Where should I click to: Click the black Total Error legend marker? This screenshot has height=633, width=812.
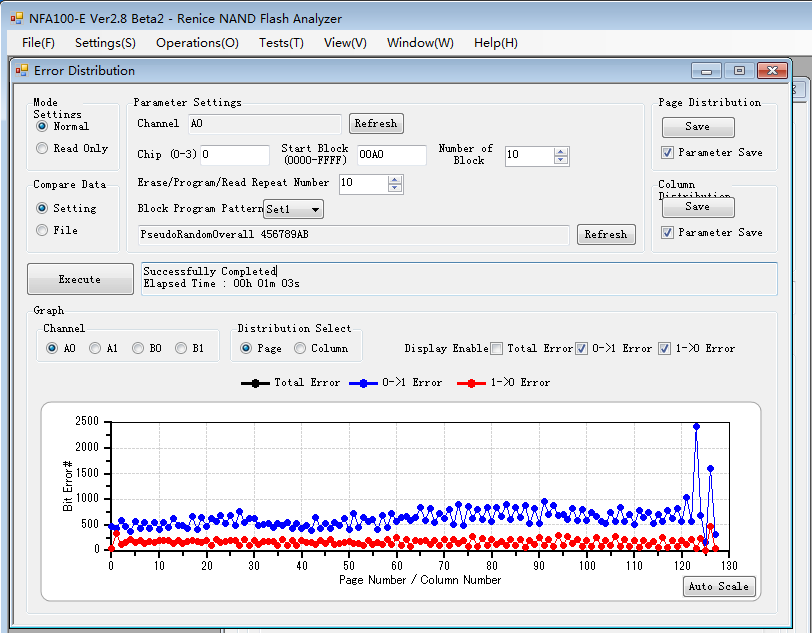(x=255, y=383)
